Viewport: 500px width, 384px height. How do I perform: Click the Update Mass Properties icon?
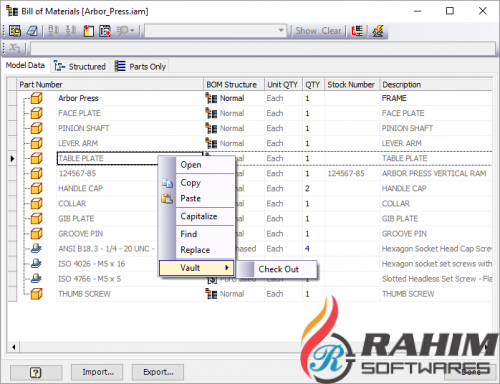click(378, 31)
